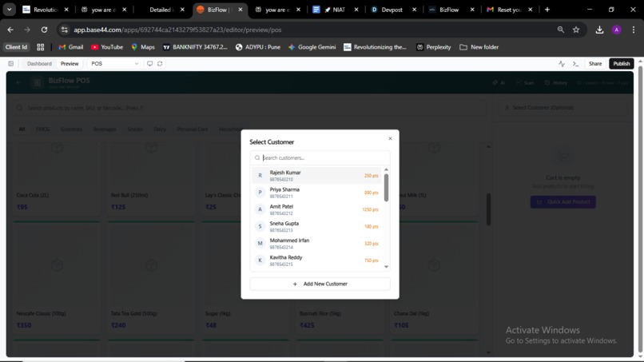Click the M avatar for Mohammed Irfan
This screenshot has width=644, height=362.
point(260,243)
